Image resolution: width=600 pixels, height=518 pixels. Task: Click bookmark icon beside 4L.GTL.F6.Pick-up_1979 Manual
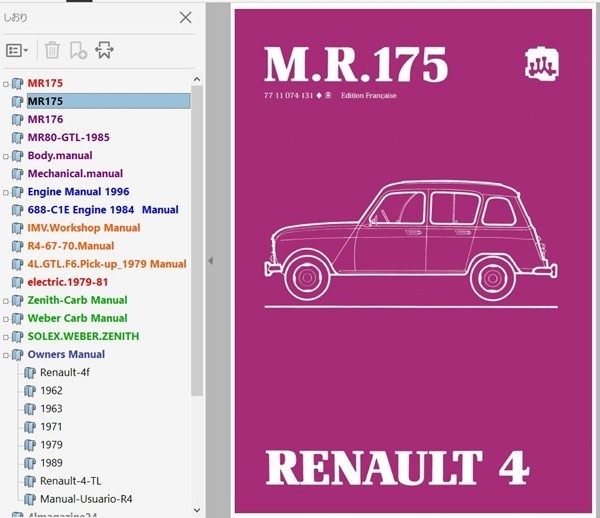click(18, 264)
